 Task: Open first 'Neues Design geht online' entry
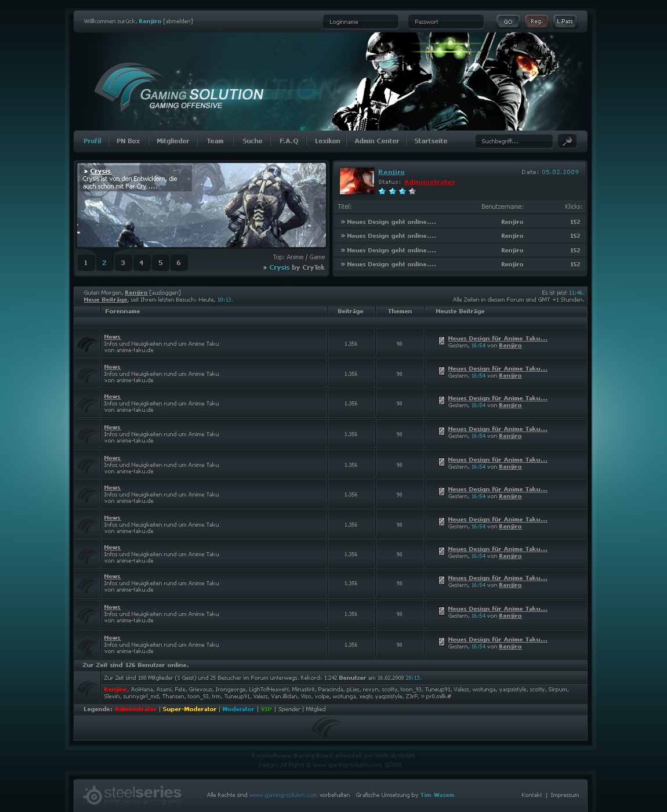[388, 222]
